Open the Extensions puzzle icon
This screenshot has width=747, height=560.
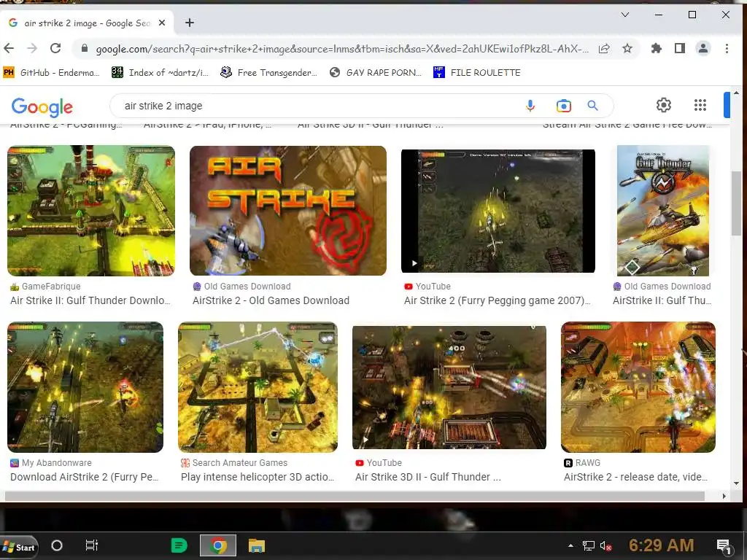coord(657,48)
